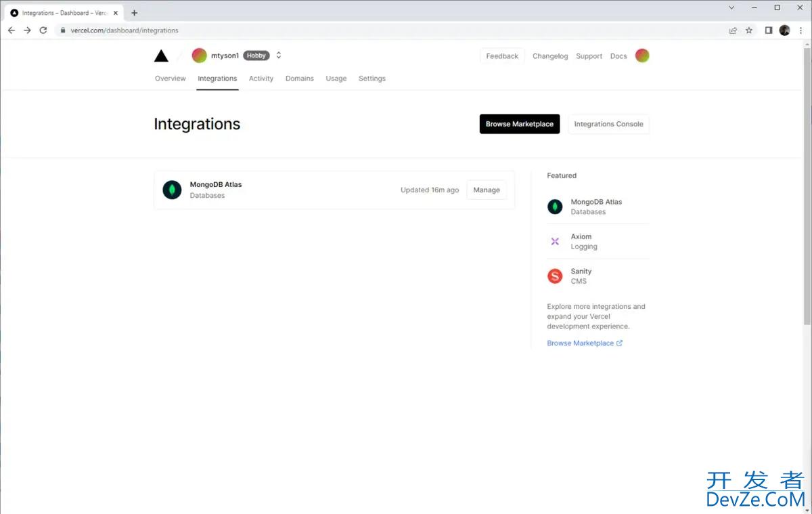Image resolution: width=812 pixels, height=514 pixels.
Task: Go back in browser history
Action: (x=12, y=30)
